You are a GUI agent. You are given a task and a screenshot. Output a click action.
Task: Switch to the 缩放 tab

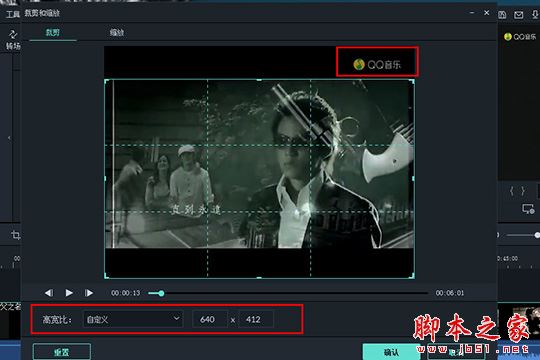coord(117,32)
